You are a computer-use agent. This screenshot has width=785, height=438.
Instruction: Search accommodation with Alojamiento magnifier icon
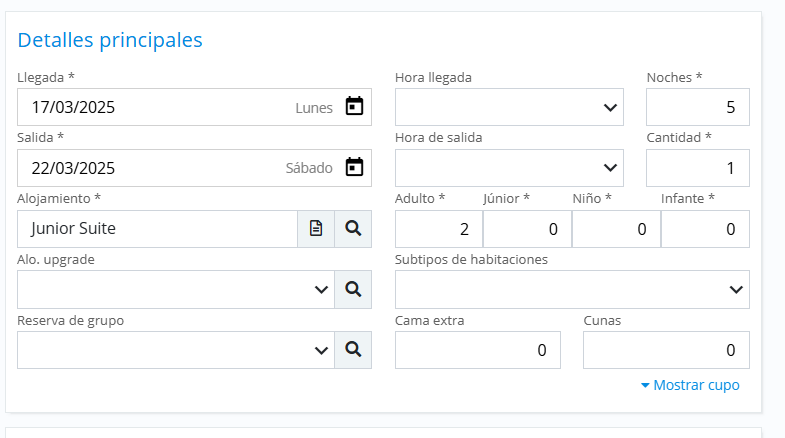(x=353, y=229)
